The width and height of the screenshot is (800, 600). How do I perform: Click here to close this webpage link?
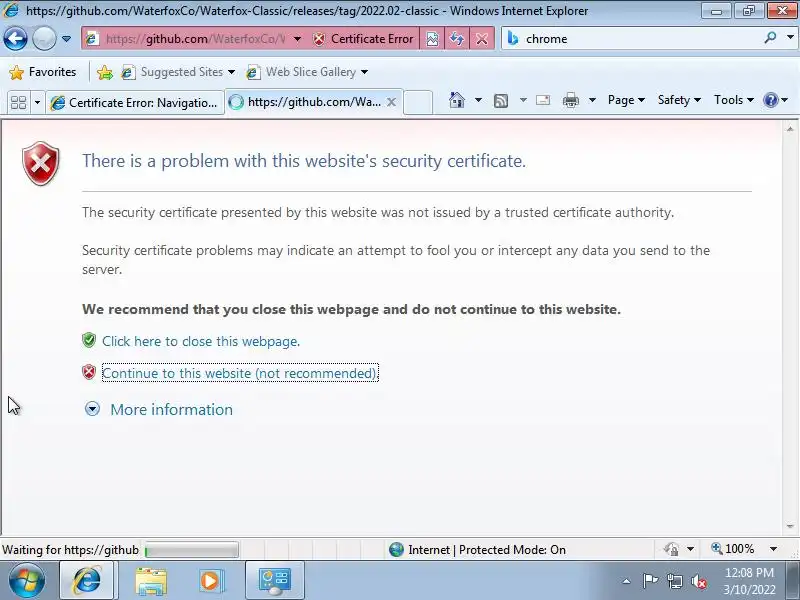tap(201, 341)
